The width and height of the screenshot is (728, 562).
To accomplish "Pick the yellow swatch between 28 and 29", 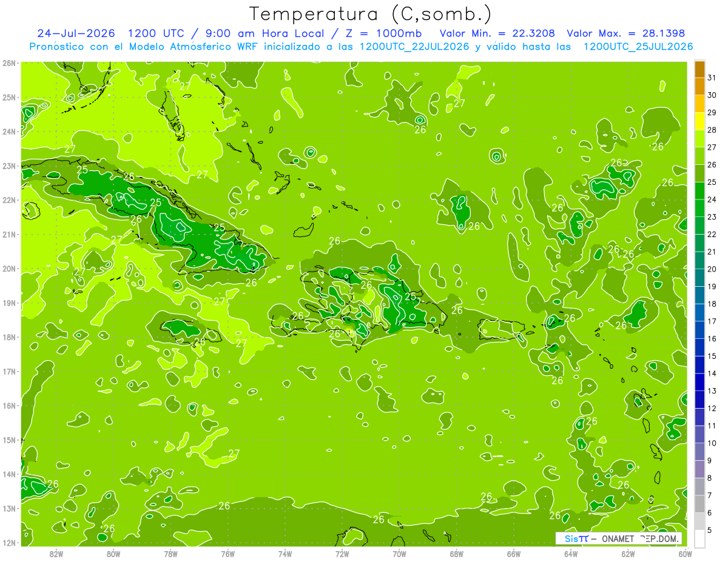I will (x=699, y=121).
